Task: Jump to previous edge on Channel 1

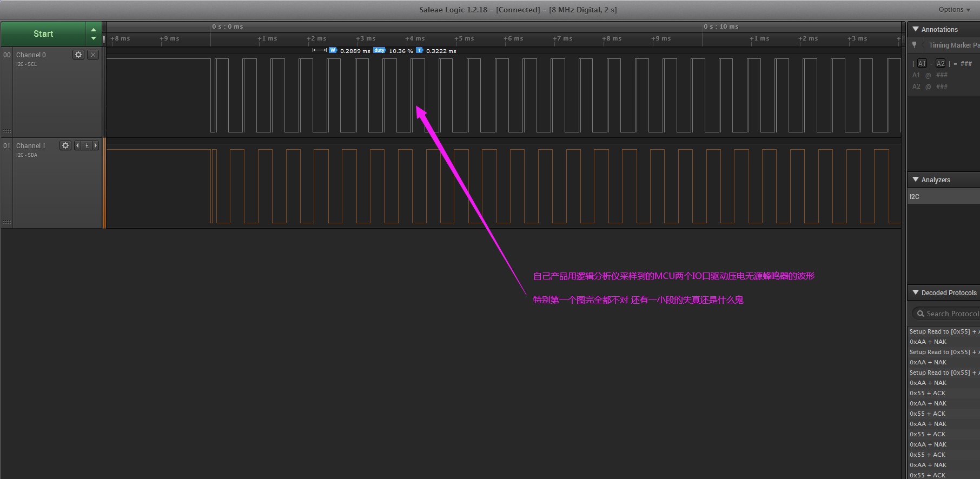Action: point(77,145)
